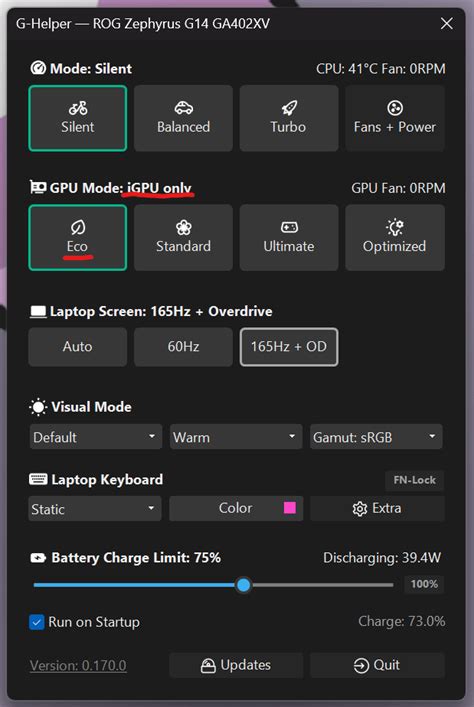Screen dimensions: 474x707
Task: Click the lightbulb icon in Optimized
Action: point(395,228)
